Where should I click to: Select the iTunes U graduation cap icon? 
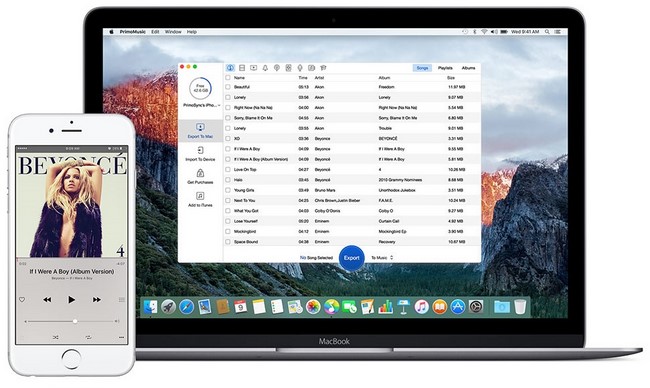pyautogui.click(x=323, y=68)
